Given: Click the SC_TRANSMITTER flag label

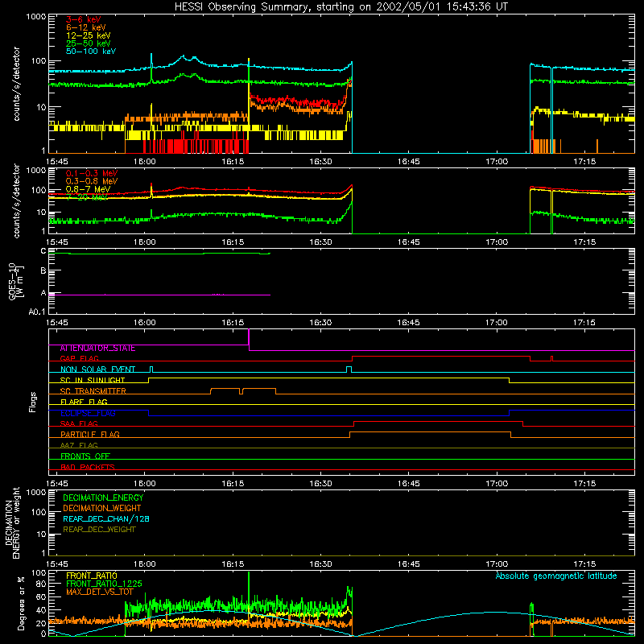Looking at the screenshot, I should [x=93, y=391].
